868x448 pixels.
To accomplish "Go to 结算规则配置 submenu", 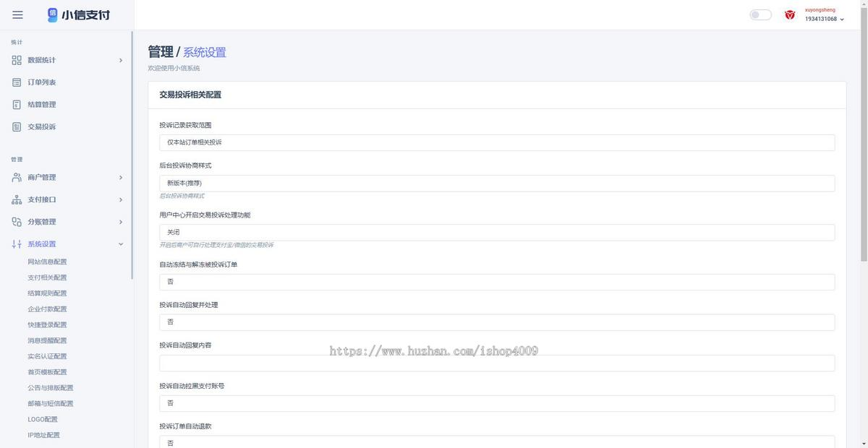I will tap(47, 293).
